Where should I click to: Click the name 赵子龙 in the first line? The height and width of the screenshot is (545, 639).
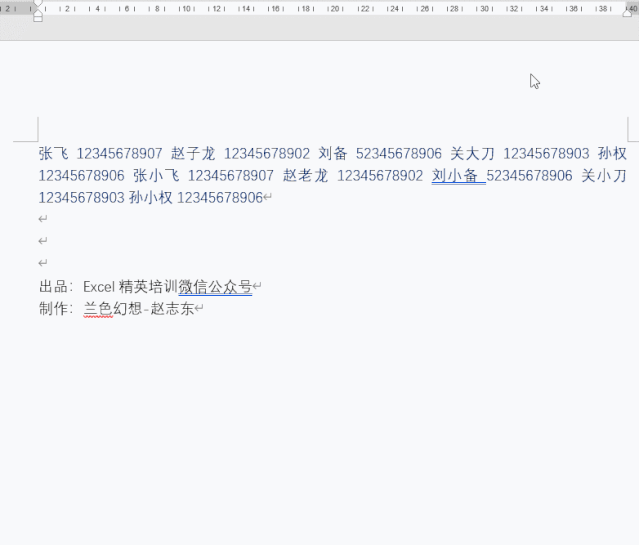[x=193, y=154]
